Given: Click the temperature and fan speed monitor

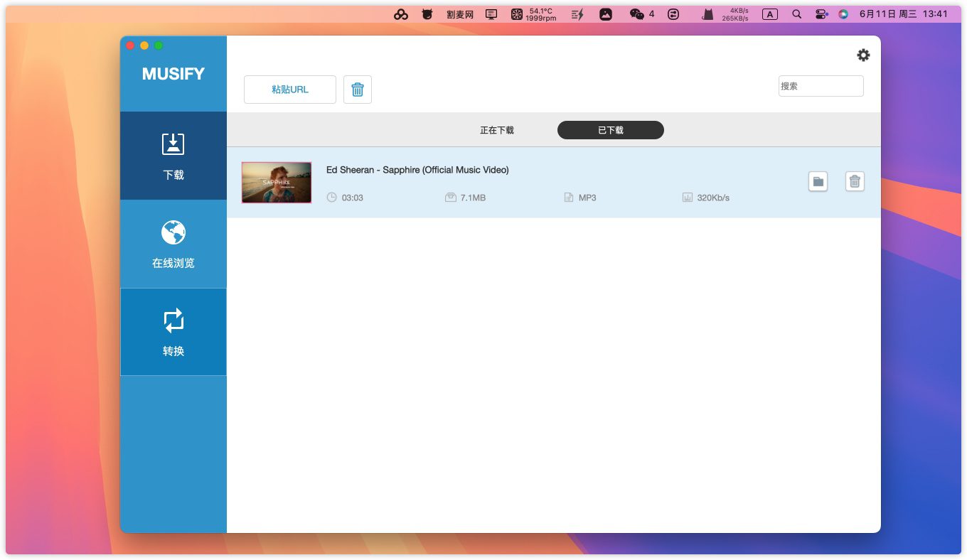Looking at the screenshot, I should coord(534,14).
